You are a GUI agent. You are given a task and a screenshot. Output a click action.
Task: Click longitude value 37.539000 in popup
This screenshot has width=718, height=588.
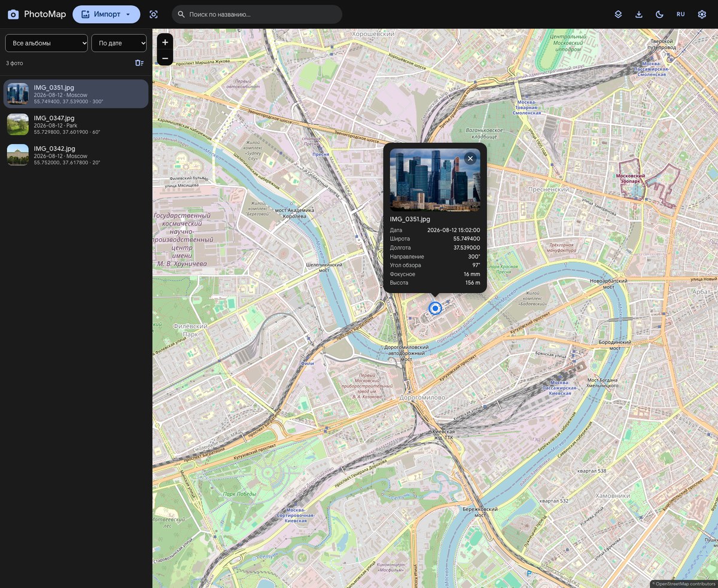click(x=467, y=248)
